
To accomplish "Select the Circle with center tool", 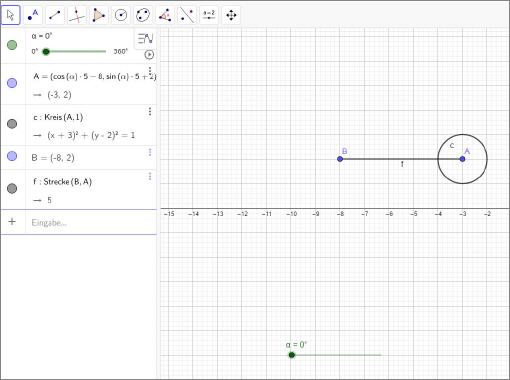I will 121,15.
